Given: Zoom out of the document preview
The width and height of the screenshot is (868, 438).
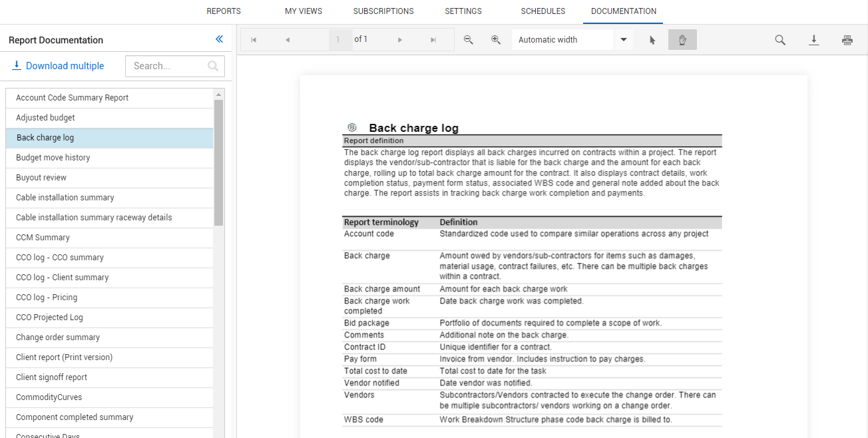Looking at the screenshot, I should [x=468, y=39].
